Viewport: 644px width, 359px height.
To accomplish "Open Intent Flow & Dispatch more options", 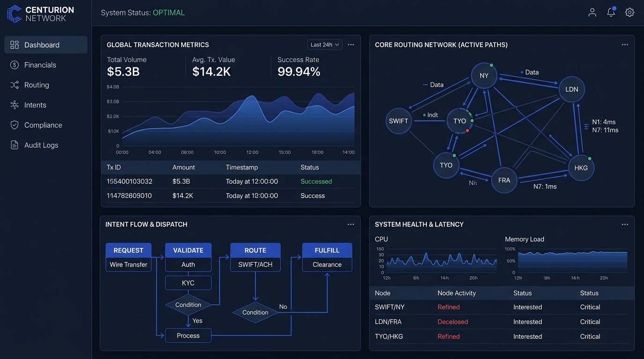I will (351, 224).
